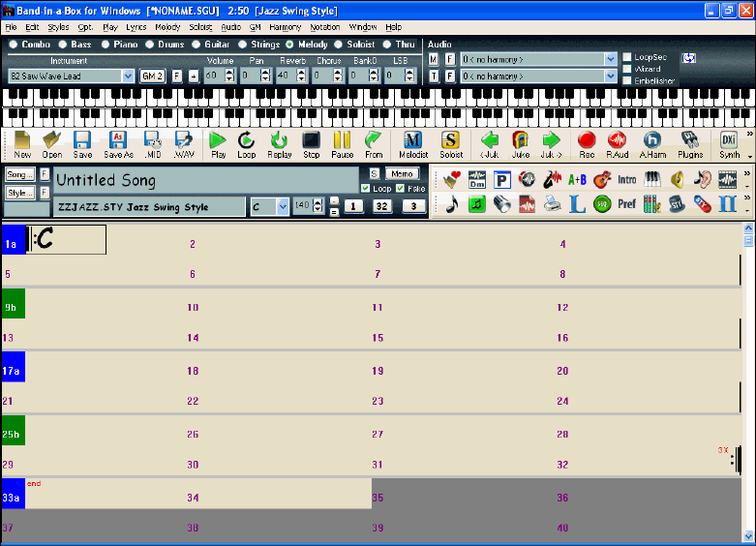The width and height of the screenshot is (756, 546).
Task: Click the Reverb stepper arrows
Action: pyautogui.click(x=301, y=76)
